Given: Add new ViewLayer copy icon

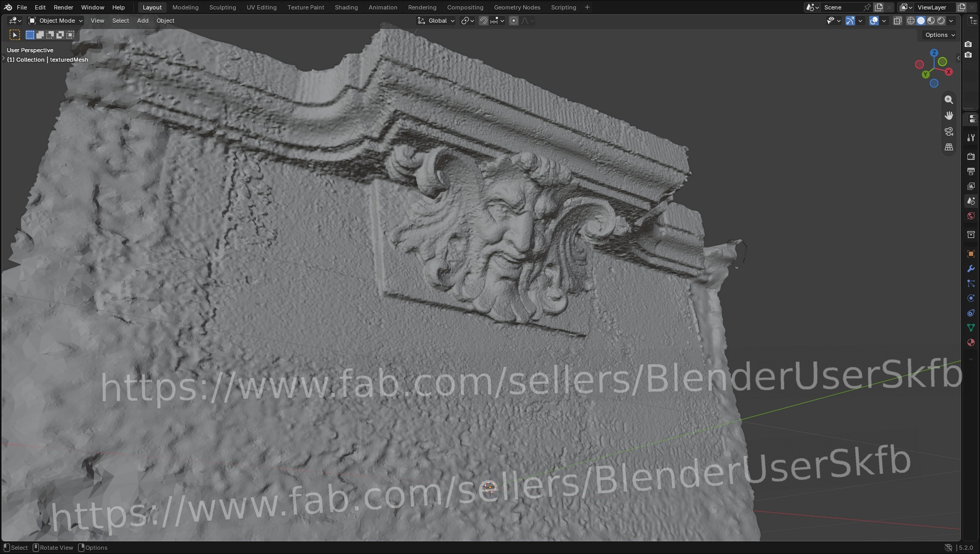Looking at the screenshot, I should click(961, 7).
